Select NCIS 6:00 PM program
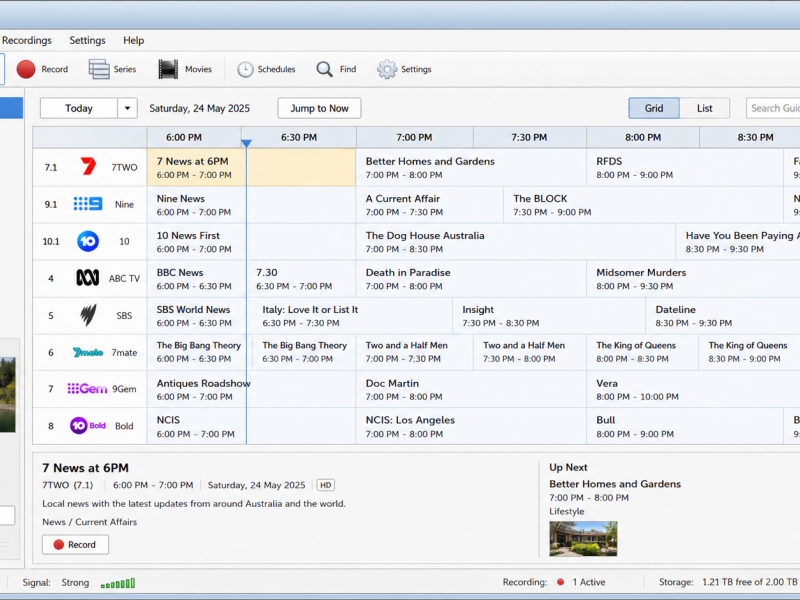Screen dimensions: 800x600 click(x=251, y=426)
